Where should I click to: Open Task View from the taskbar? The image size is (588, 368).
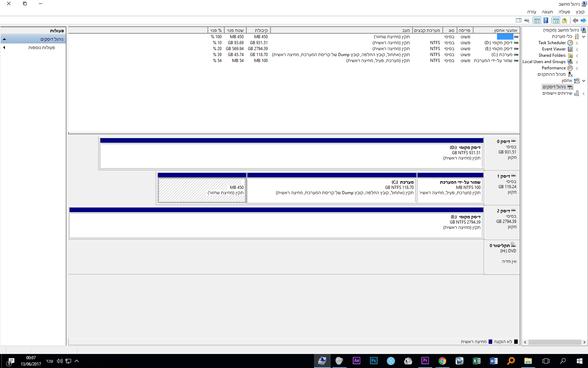coord(546,361)
